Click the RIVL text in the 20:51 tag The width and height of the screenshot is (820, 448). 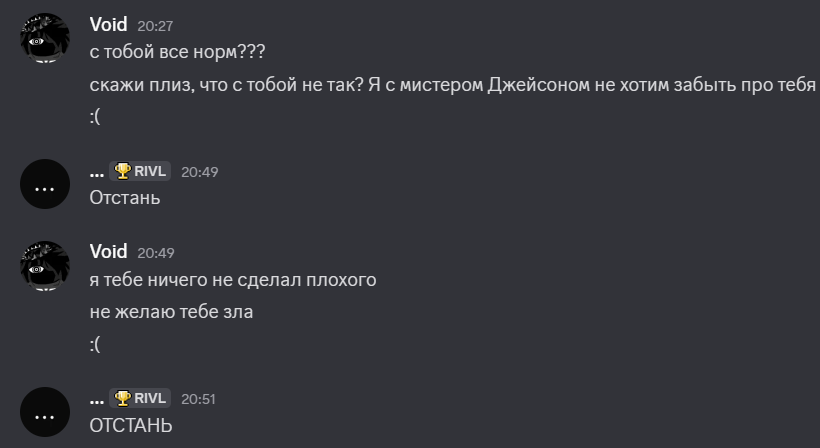pos(150,398)
